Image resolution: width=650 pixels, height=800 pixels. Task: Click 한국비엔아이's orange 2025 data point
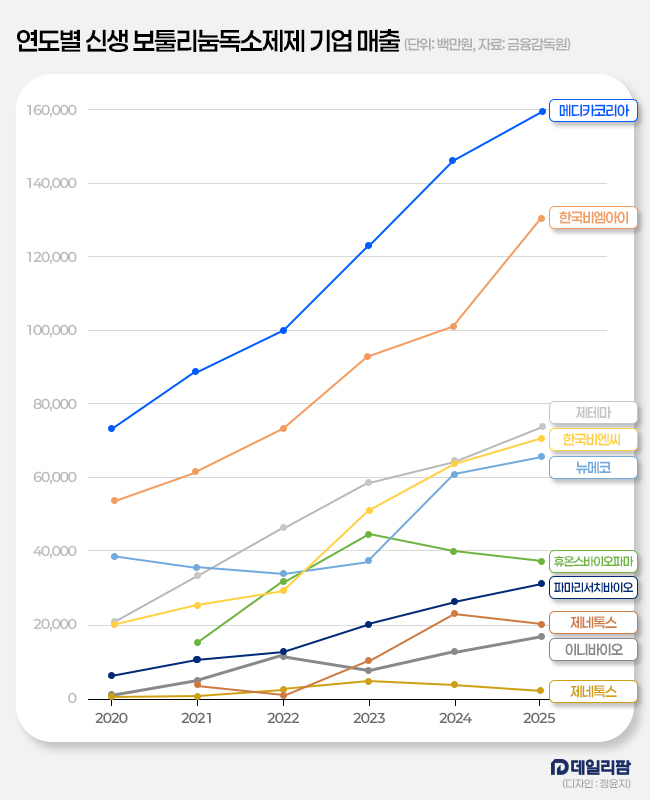pyautogui.click(x=541, y=218)
